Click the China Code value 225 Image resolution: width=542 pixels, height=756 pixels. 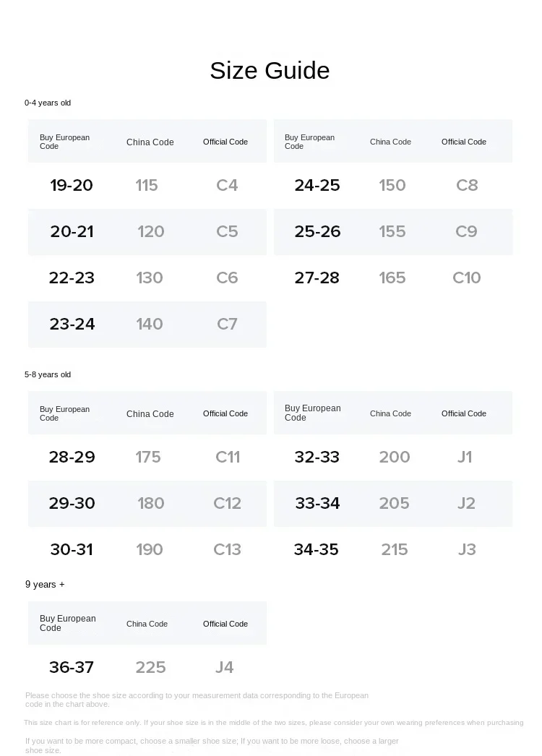pyautogui.click(x=150, y=667)
